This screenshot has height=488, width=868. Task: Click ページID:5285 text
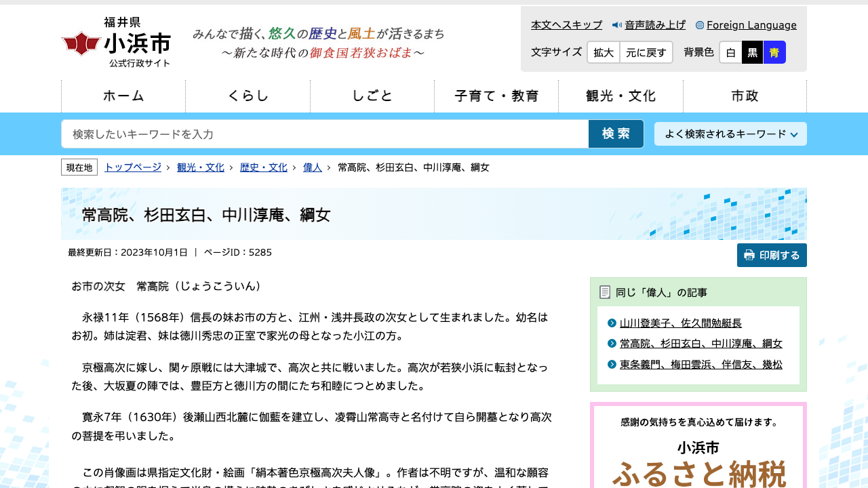point(237,252)
